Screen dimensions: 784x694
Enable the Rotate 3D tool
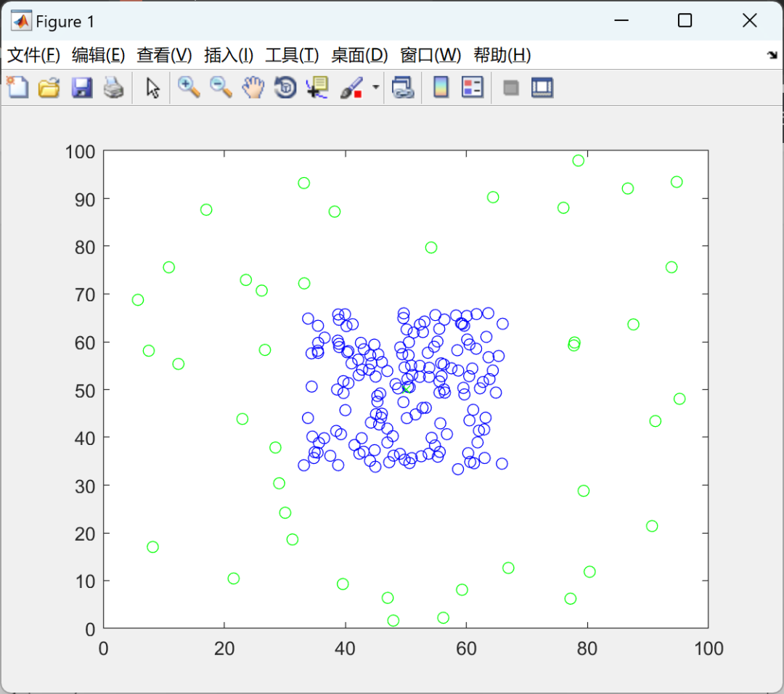(x=285, y=88)
